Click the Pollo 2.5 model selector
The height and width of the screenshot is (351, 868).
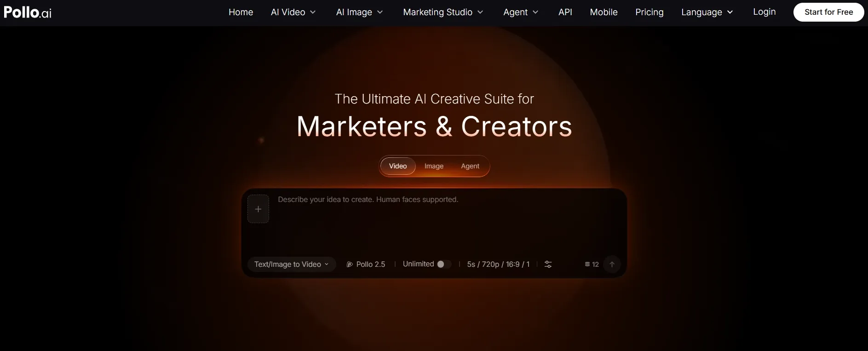[366, 264]
